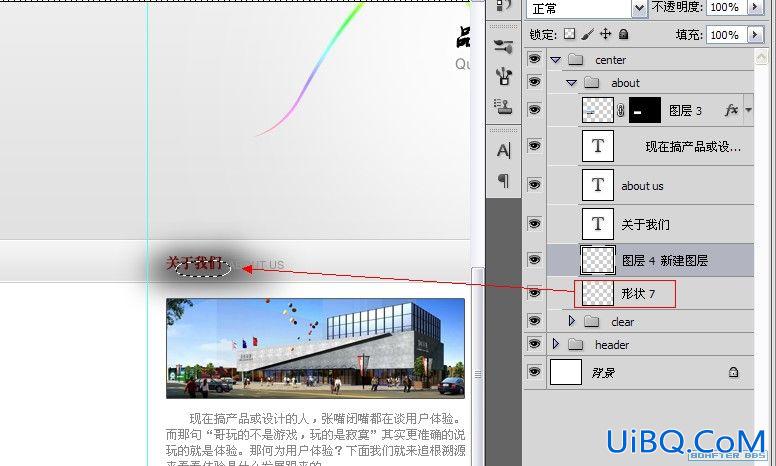This screenshot has width=776, height=466.
Task: Enable lock all padlock icon
Action: pos(624,34)
